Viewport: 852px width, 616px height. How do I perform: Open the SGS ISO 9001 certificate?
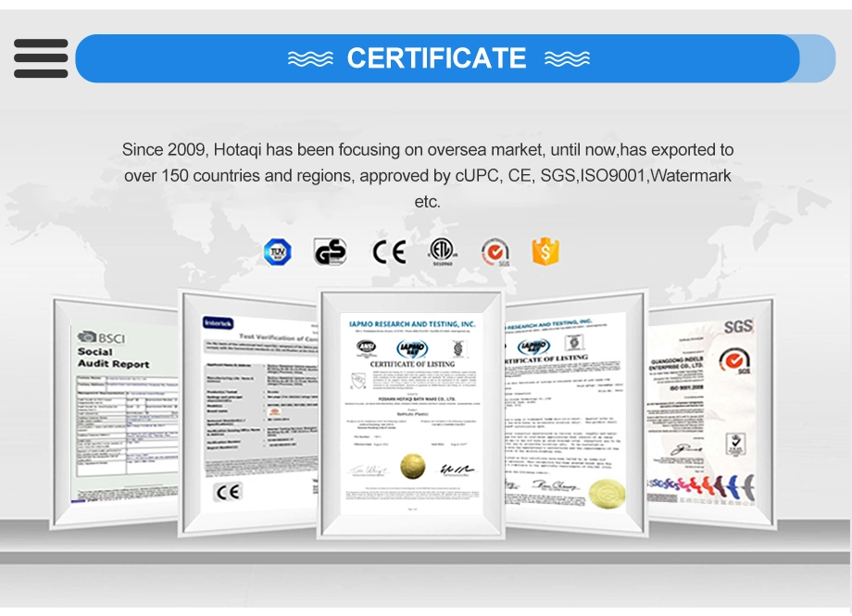click(710, 413)
